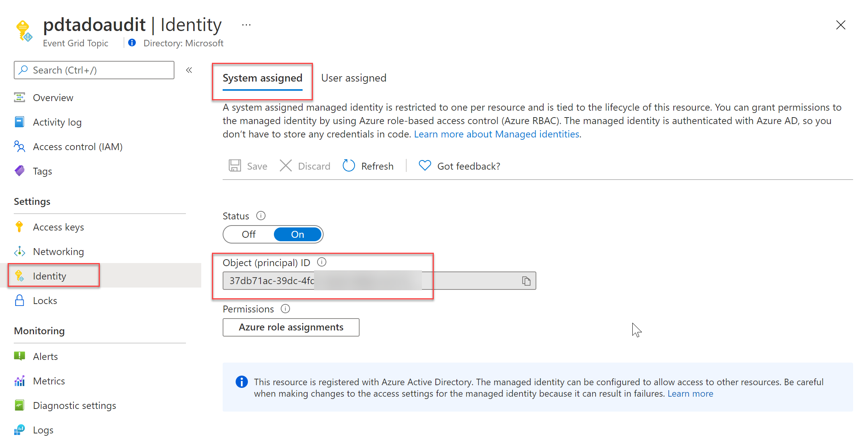Switch to the User assigned tab
868x443 pixels.
pyautogui.click(x=353, y=78)
